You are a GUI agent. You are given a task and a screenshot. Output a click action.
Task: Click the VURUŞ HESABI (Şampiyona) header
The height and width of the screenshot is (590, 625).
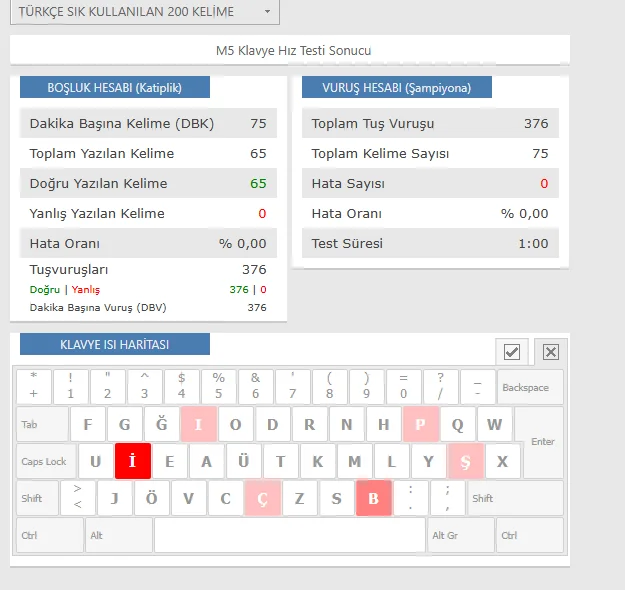tap(397, 87)
